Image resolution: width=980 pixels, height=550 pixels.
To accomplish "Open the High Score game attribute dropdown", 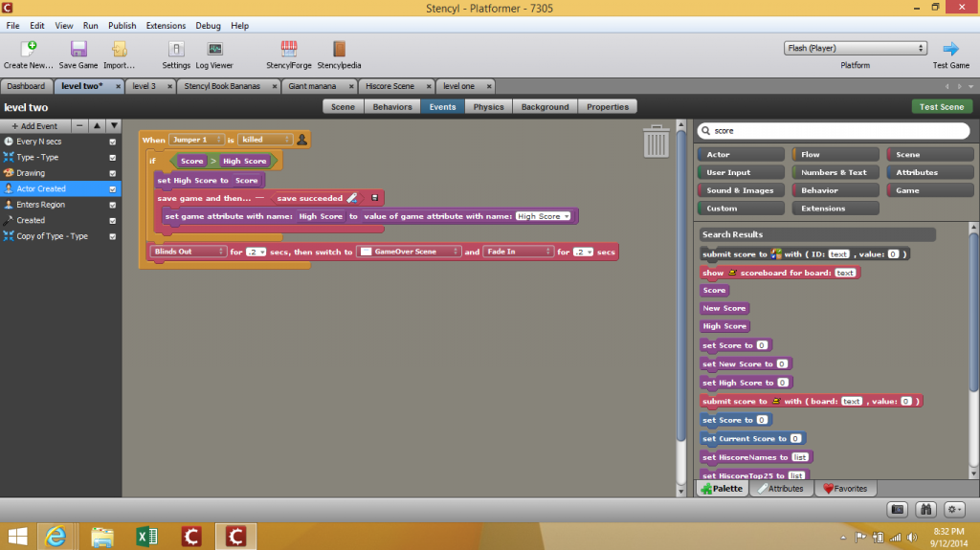I will pyautogui.click(x=544, y=216).
